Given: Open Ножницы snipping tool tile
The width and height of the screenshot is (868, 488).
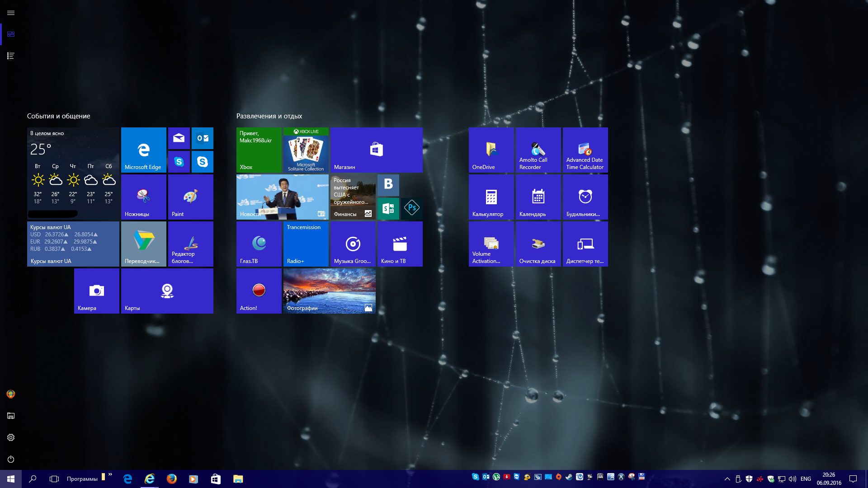Looking at the screenshot, I should [143, 197].
